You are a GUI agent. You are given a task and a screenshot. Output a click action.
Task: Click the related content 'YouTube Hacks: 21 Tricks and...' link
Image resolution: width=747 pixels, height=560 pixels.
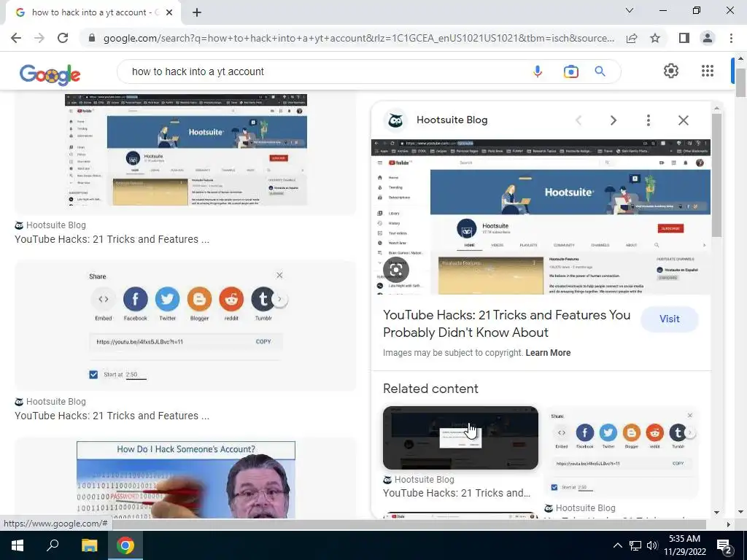coord(457,493)
